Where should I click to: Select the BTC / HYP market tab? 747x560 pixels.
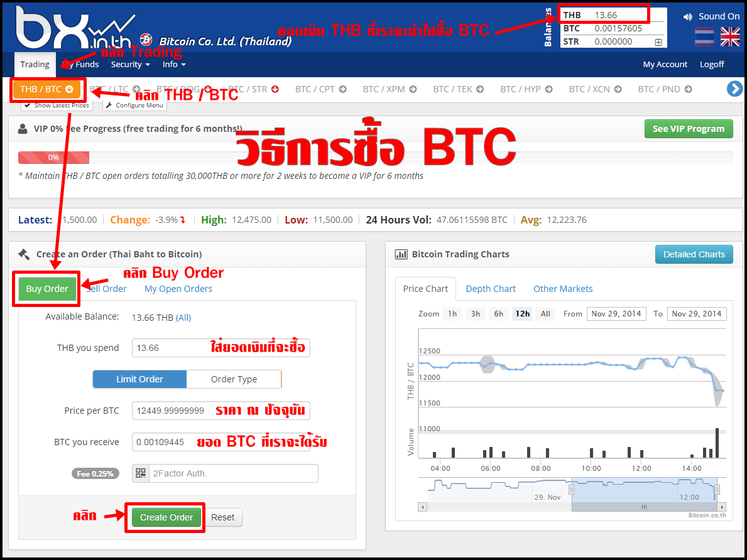526,89
